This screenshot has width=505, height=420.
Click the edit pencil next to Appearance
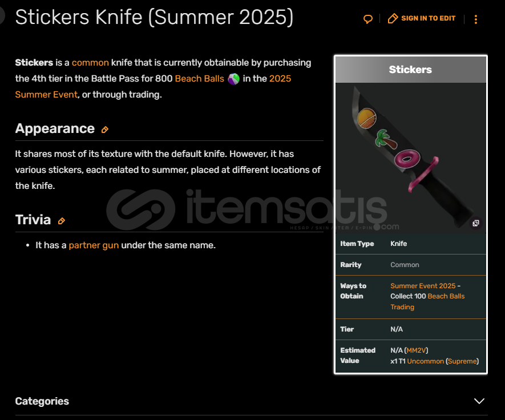coord(104,130)
